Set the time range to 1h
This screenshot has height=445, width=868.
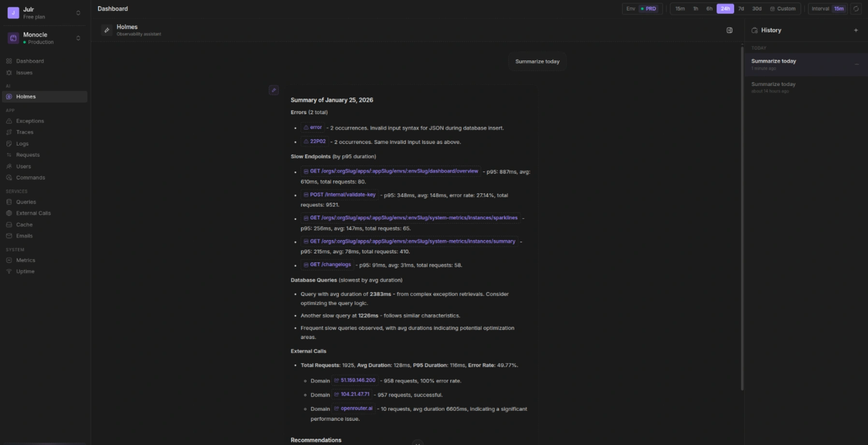pos(695,9)
